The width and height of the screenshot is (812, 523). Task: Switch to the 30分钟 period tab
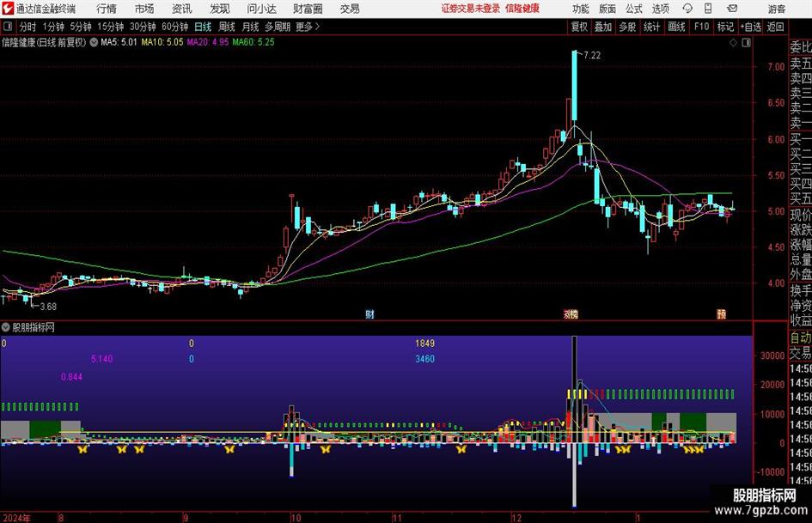point(143,27)
